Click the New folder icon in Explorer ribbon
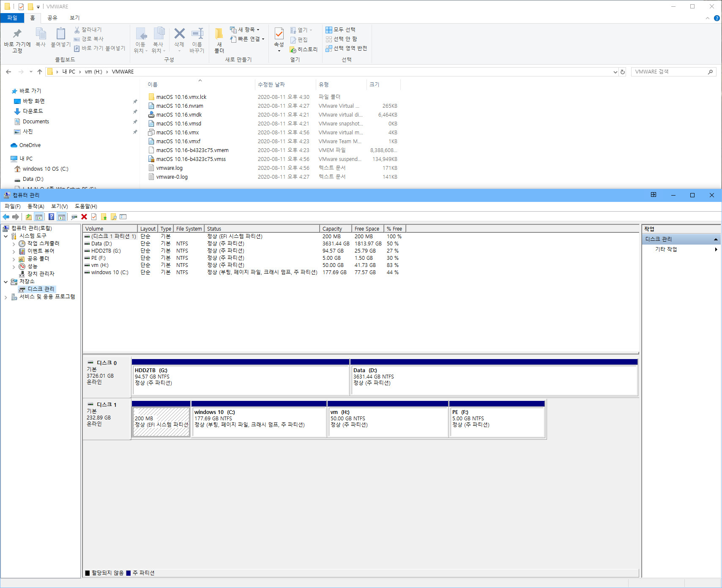Screen dimensions: 722x588 tap(219, 34)
